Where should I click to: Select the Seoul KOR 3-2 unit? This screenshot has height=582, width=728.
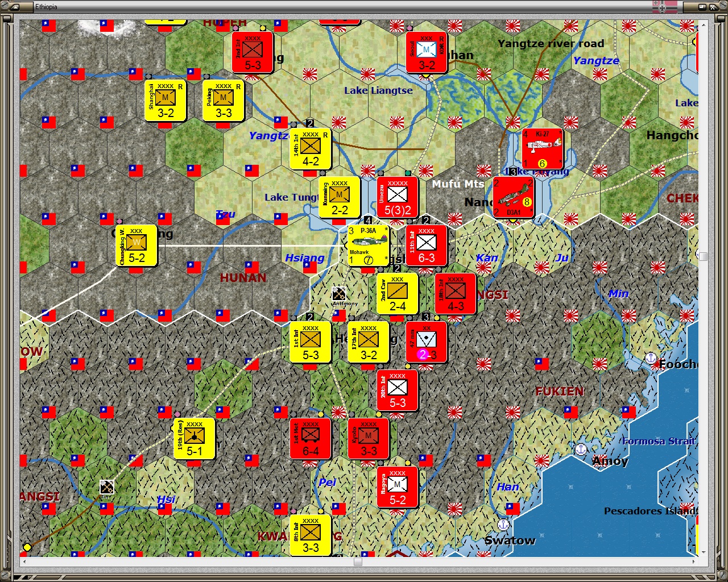(x=427, y=52)
